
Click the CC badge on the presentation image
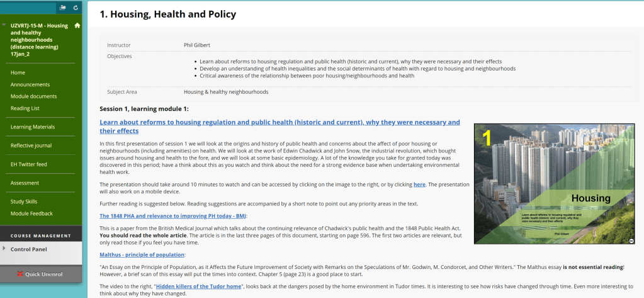click(x=631, y=240)
